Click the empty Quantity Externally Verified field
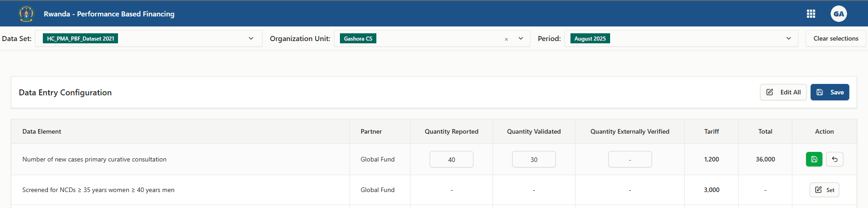Screen dimensions: 868x208 click(x=630, y=159)
